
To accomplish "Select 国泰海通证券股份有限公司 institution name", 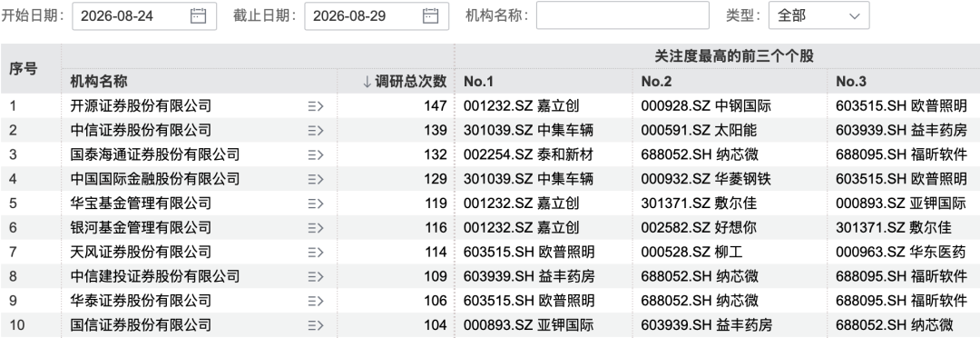I will pos(155,154).
